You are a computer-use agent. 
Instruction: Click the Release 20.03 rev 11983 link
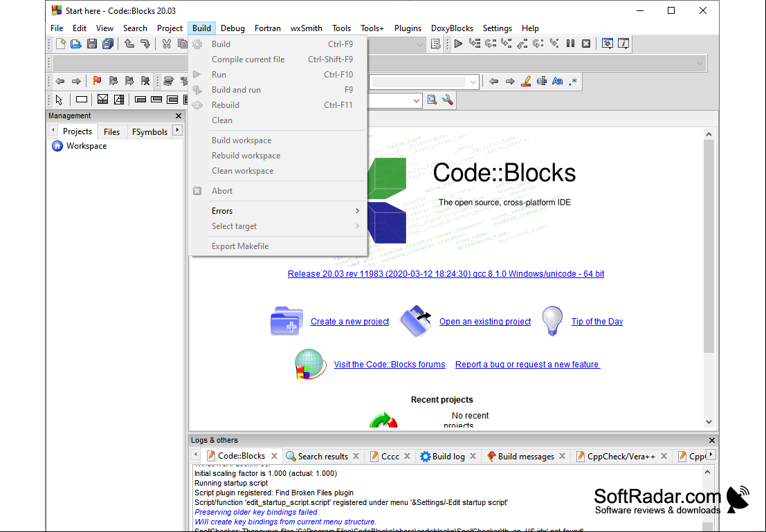(446, 274)
